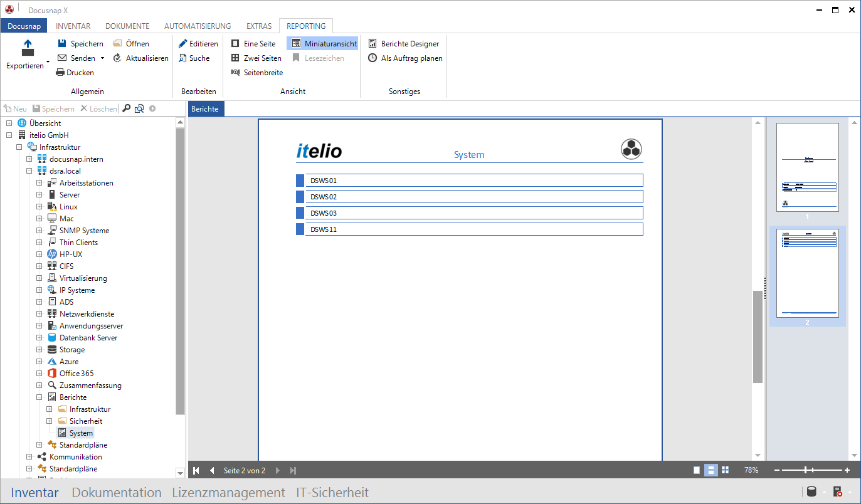Click the Storage disk stack icon
Viewport: 861px width, 504px height.
[x=52, y=350]
